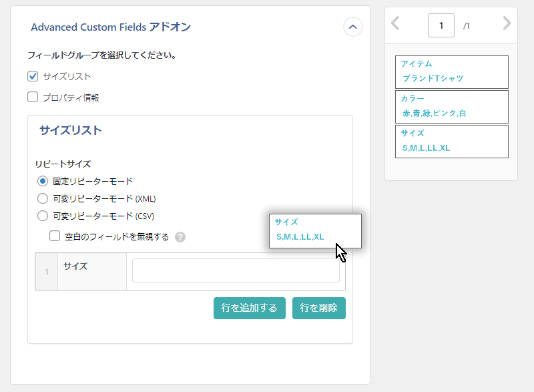Select 可変リピーターモード (XML) option
Image resolution: width=534 pixels, height=392 pixels.
pyautogui.click(x=43, y=198)
